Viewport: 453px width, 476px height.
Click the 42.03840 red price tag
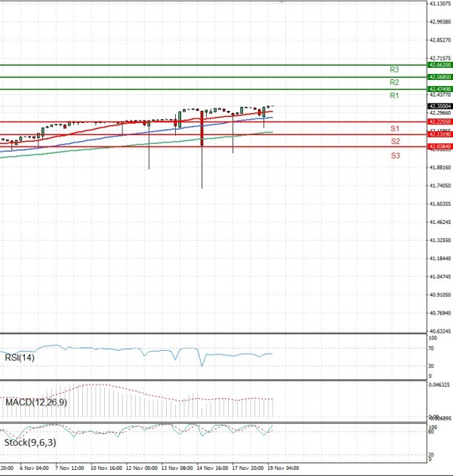pyautogui.click(x=439, y=146)
